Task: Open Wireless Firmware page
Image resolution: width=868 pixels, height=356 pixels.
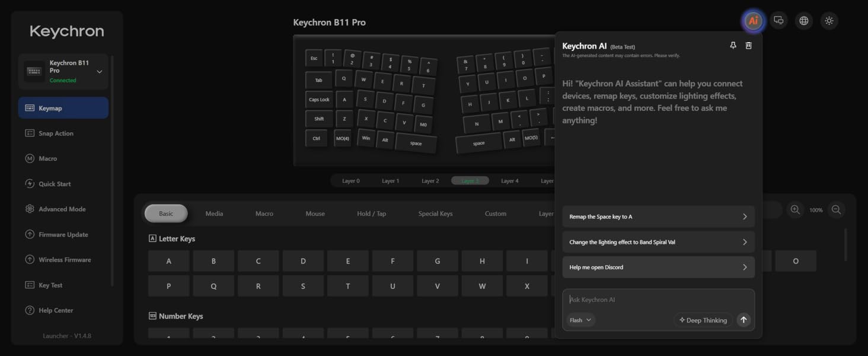Action: click(x=63, y=259)
